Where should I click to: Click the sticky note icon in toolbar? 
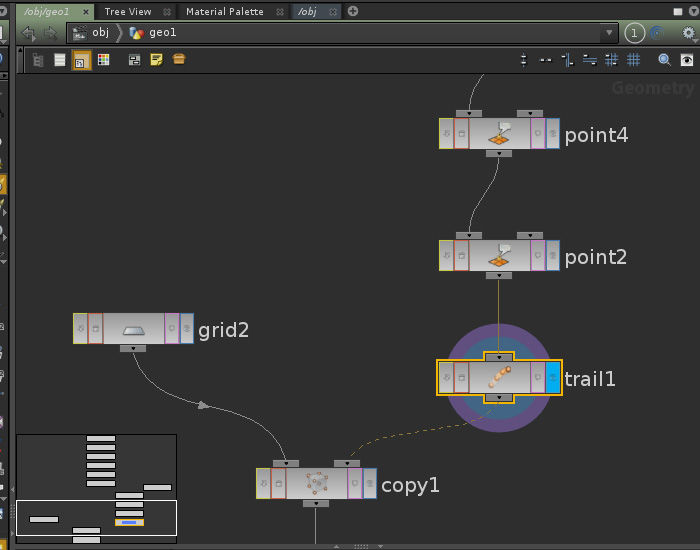click(x=156, y=60)
